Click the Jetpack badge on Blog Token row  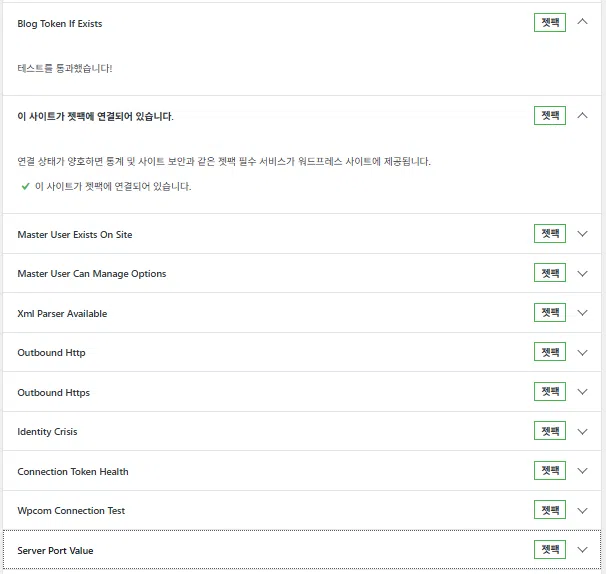pyautogui.click(x=550, y=22)
